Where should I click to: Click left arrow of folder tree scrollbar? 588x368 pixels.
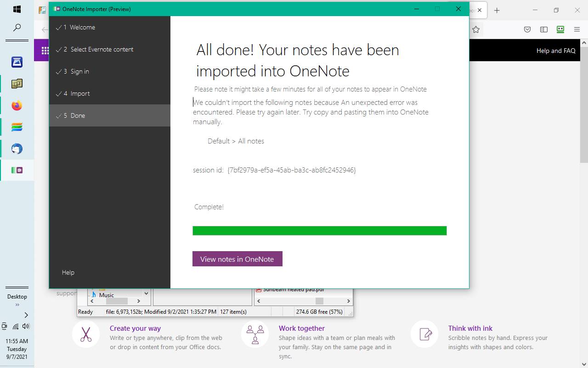92,301
